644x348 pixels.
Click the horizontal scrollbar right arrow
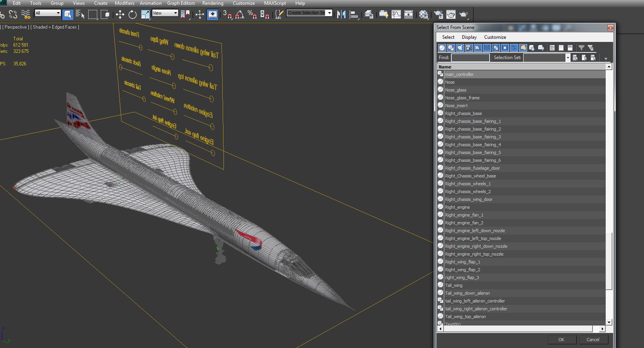(x=603, y=329)
